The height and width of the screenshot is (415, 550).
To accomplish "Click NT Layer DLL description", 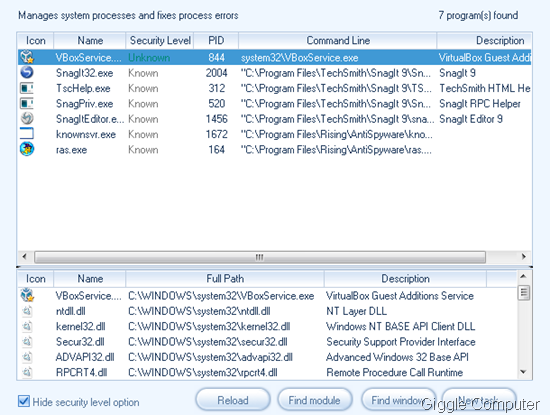I will pos(356,311).
